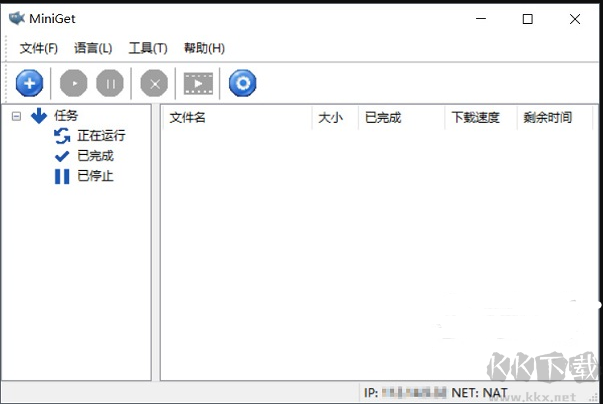Open the 工具(T) menu

148,48
